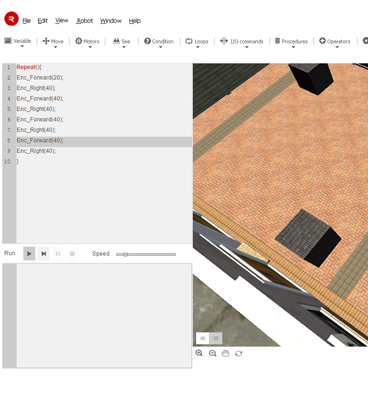Screen dimensions: 368x407
Task: Click the I/O commands icon
Action: tap(224, 41)
